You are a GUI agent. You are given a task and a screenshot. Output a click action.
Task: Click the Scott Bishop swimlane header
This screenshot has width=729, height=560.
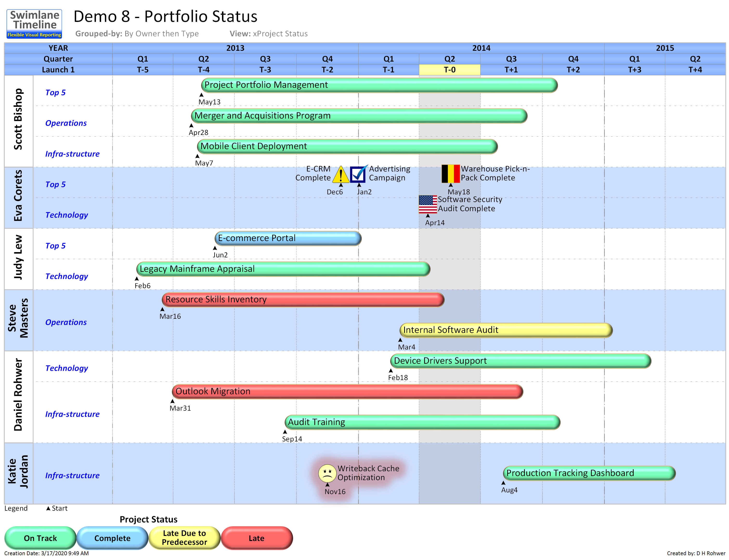click(x=18, y=121)
